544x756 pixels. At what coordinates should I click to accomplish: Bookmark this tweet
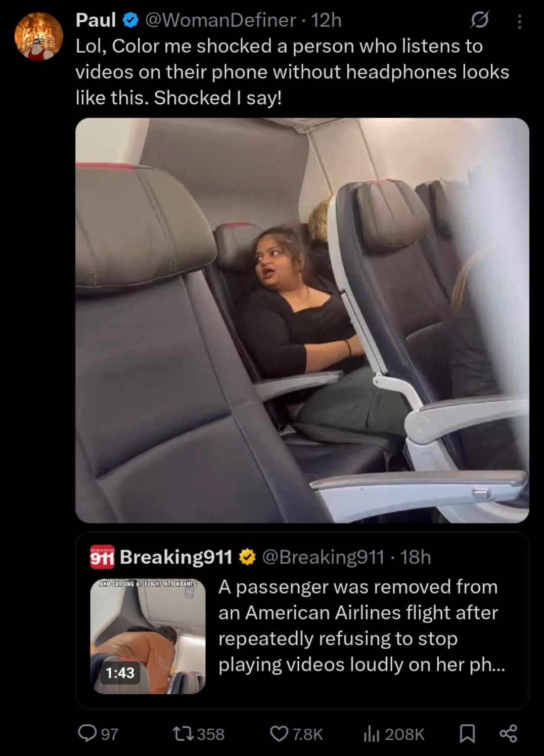click(x=467, y=734)
